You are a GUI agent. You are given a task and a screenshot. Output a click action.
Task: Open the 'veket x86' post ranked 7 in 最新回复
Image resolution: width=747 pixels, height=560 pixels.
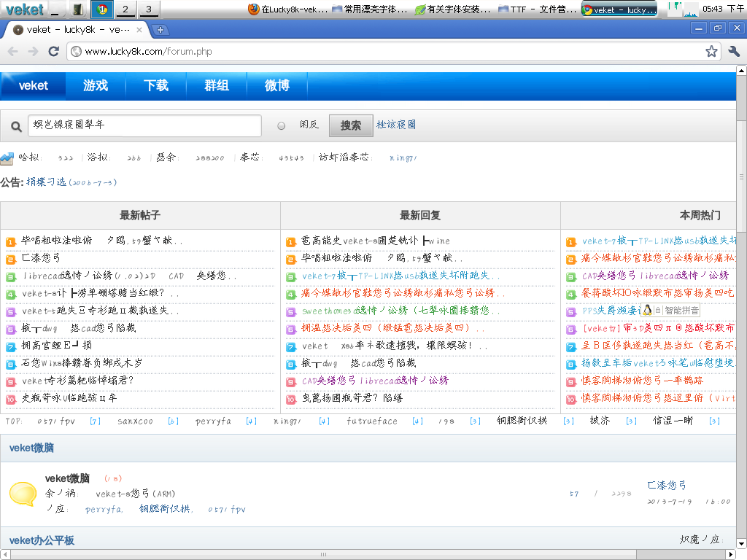[x=395, y=346]
